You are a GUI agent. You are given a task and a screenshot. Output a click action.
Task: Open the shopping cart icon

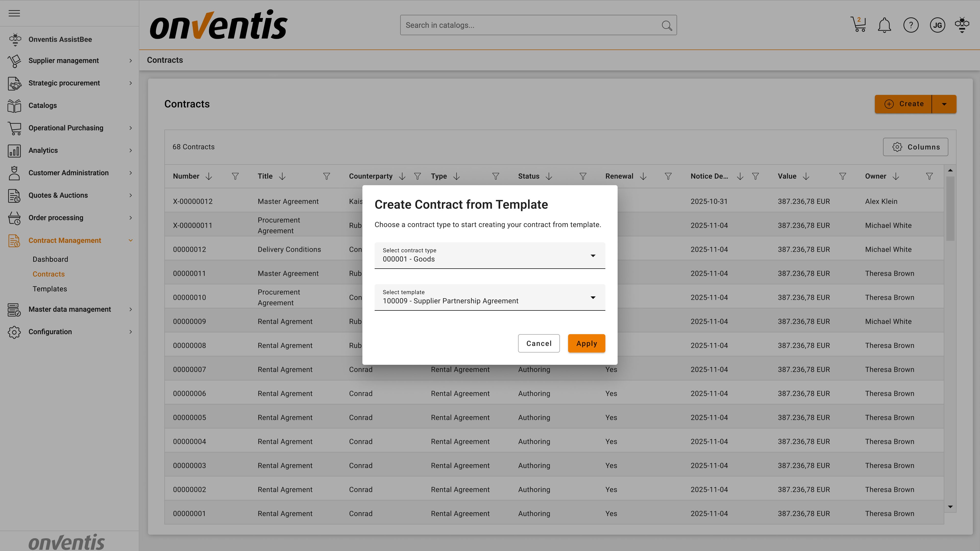[858, 25]
